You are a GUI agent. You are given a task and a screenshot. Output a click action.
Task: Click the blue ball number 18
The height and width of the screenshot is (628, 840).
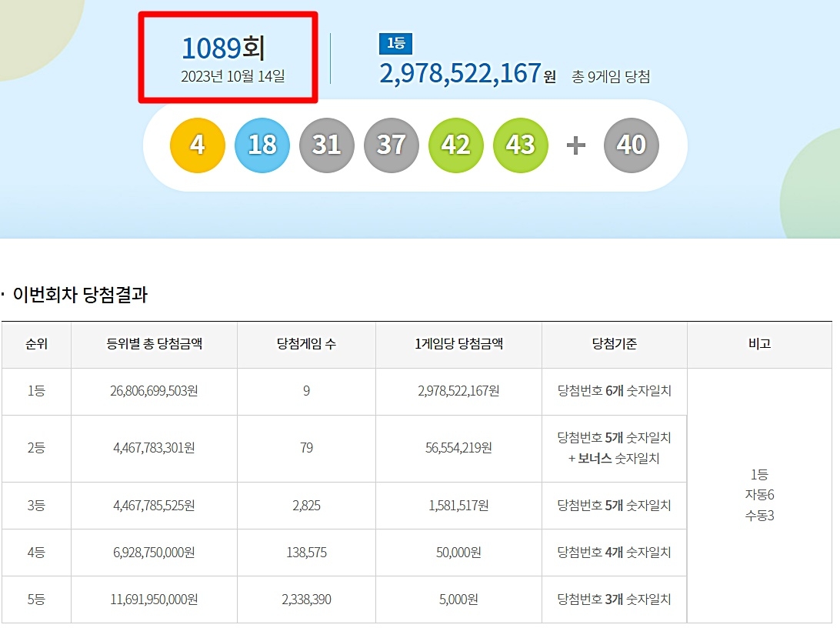[x=262, y=145]
